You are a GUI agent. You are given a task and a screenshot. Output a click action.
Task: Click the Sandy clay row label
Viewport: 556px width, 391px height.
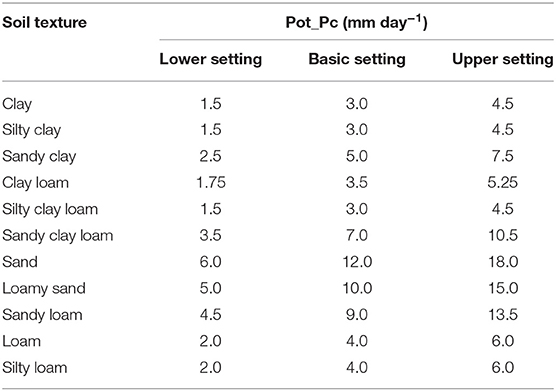[x=39, y=157]
